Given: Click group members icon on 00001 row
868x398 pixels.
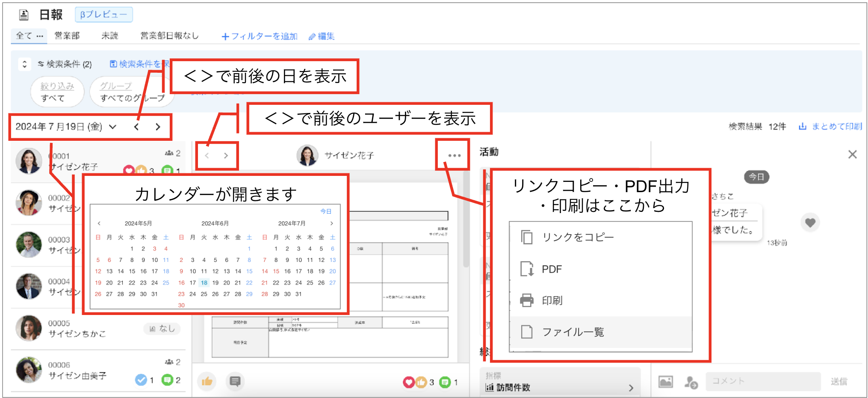Looking at the screenshot, I should (169, 153).
